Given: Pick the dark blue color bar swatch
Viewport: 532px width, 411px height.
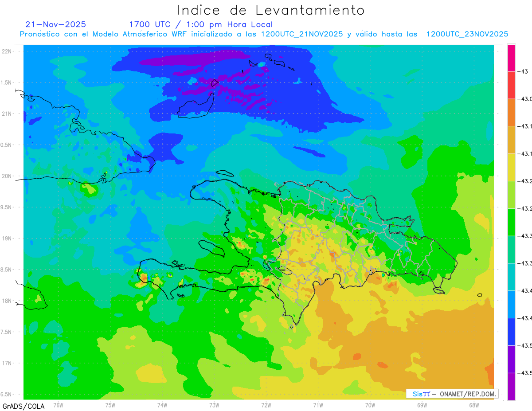Looking at the screenshot, I should tap(511, 332).
